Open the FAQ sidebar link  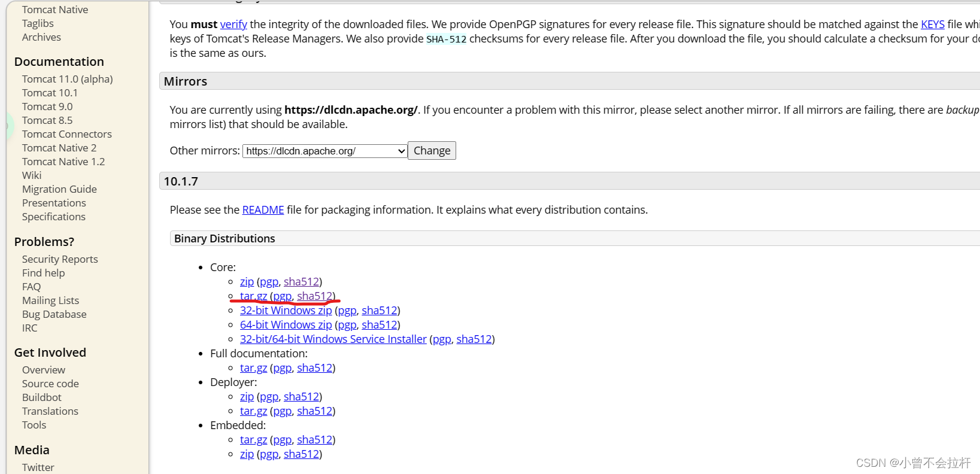point(31,287)
